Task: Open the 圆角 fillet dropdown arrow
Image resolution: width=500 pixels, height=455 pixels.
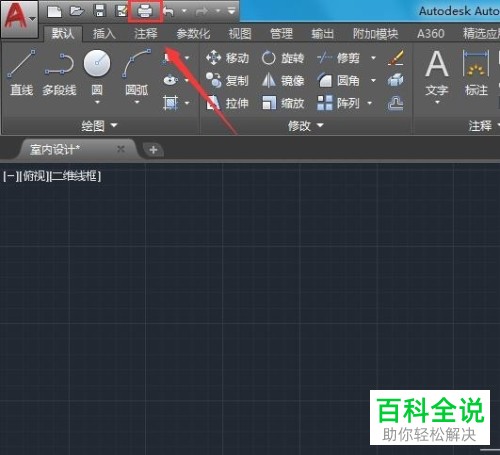Action: [373, 81]
